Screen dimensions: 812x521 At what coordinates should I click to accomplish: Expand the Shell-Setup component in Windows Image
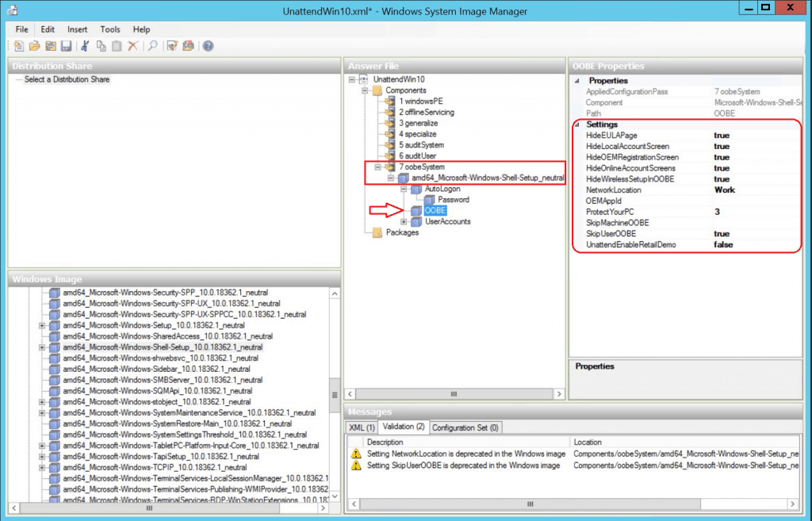tap(42, 347)
